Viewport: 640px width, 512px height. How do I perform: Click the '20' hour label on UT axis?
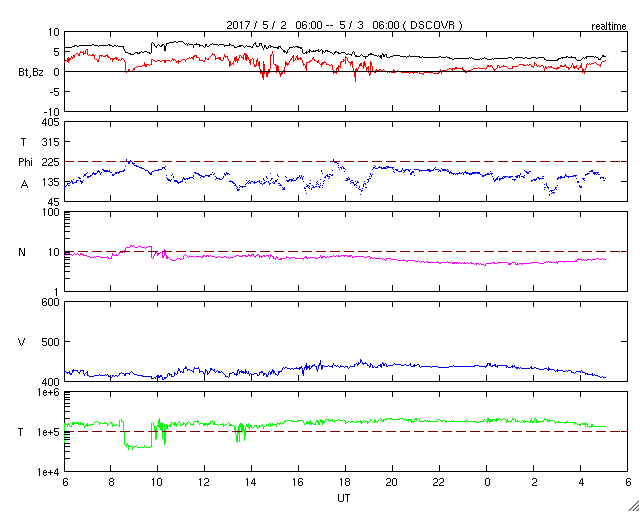(x=392, y=482)
